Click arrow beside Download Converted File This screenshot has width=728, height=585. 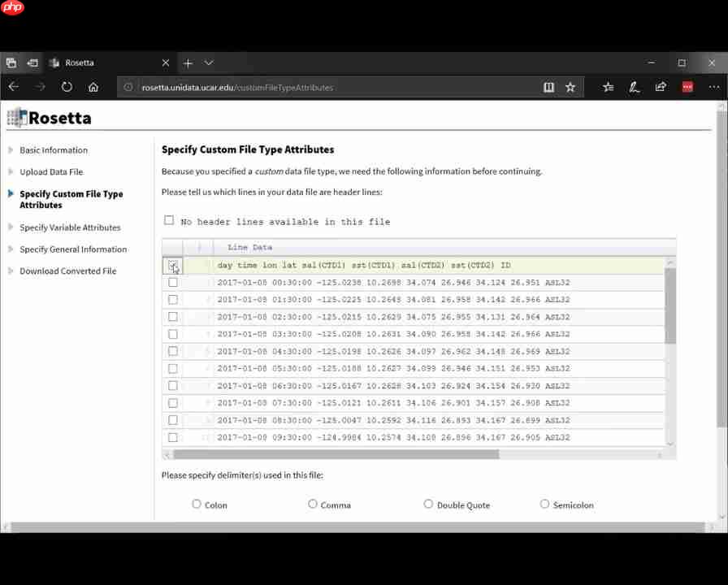pyautogui.click(x=11, y=271)
